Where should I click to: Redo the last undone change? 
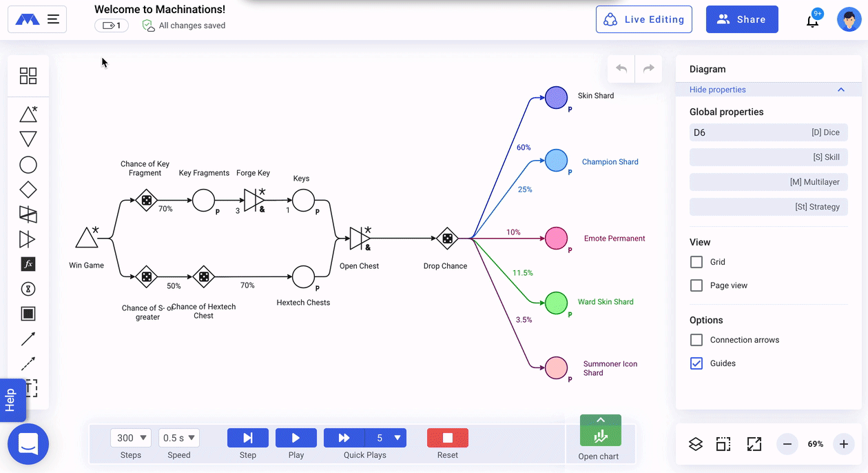coord(648,68)
